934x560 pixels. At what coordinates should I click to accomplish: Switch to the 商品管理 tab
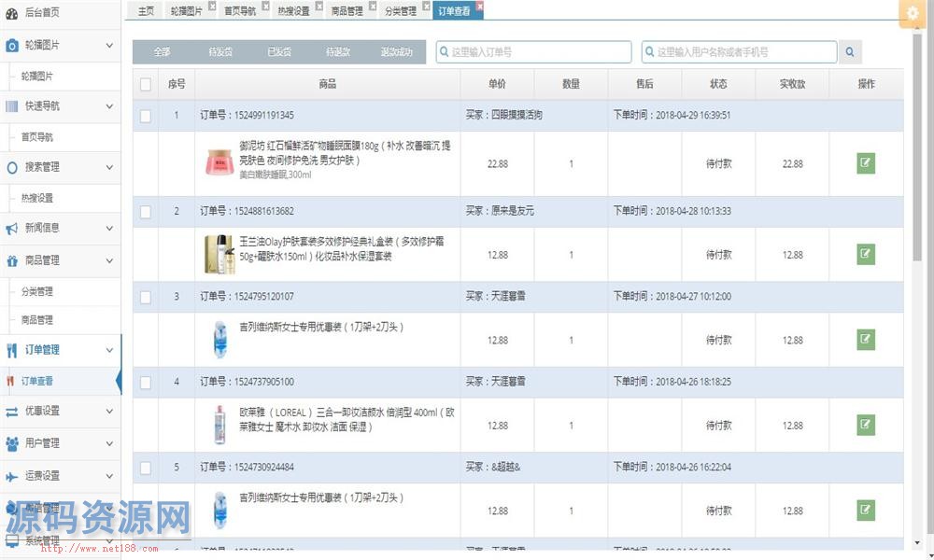click(347, 10)
